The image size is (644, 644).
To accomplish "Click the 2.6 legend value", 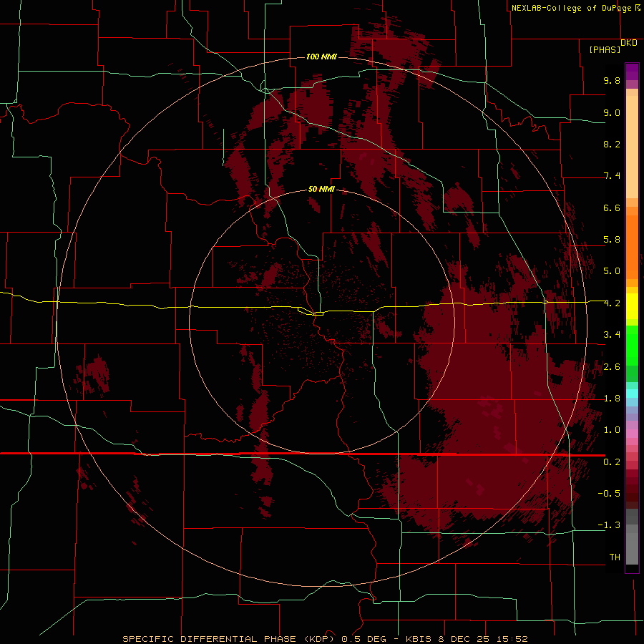I will coord(612,367).
